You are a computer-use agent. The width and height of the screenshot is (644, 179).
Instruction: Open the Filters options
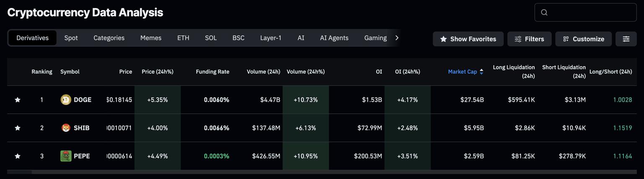point(529,39)
